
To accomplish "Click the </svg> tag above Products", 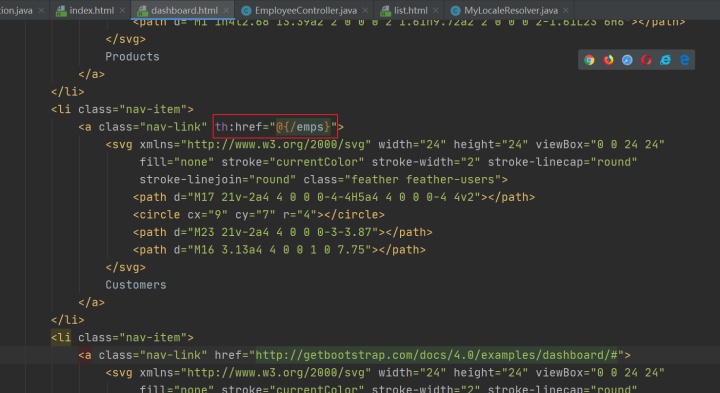I will tap(125, 39).
